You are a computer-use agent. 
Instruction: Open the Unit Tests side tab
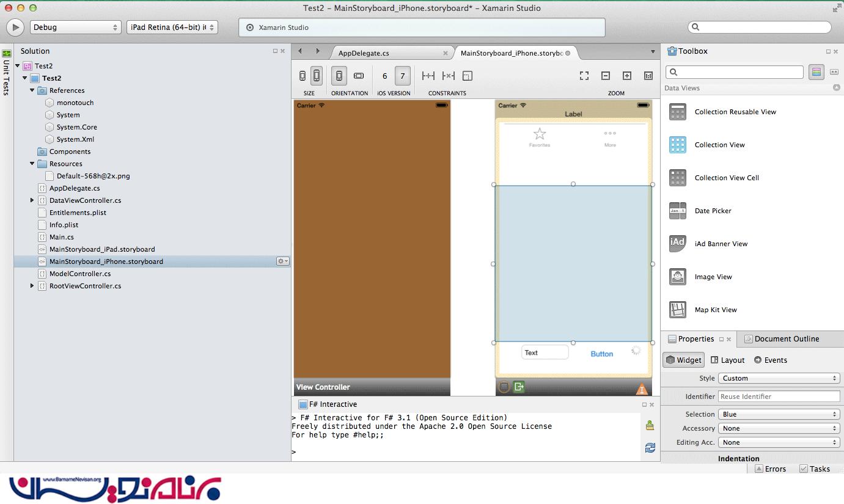(7, 72)
